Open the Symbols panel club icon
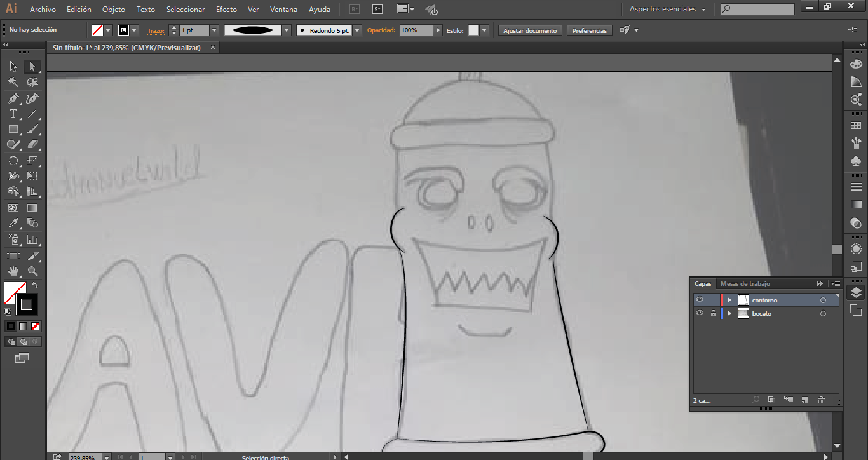This screenshot has width=868, height=460. tap(856, 161)
